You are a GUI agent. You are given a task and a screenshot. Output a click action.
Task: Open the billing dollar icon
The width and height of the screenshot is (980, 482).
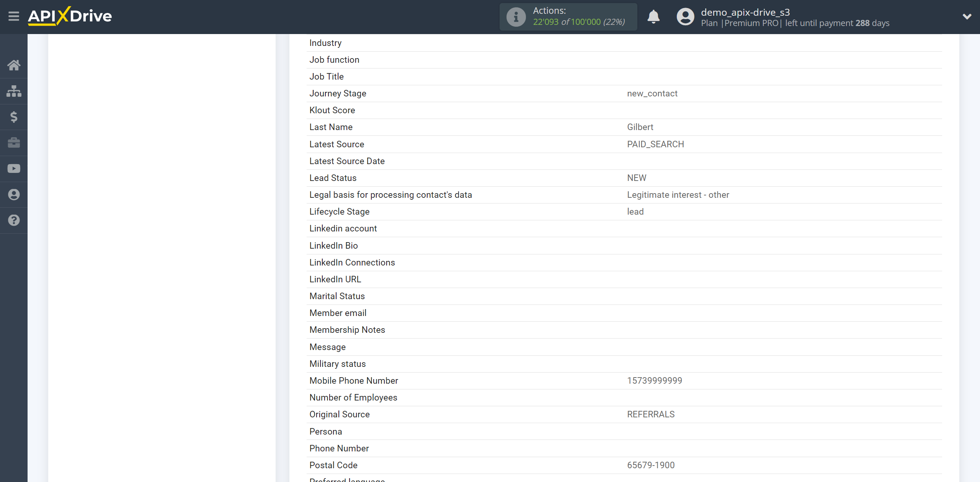[14, 117]
